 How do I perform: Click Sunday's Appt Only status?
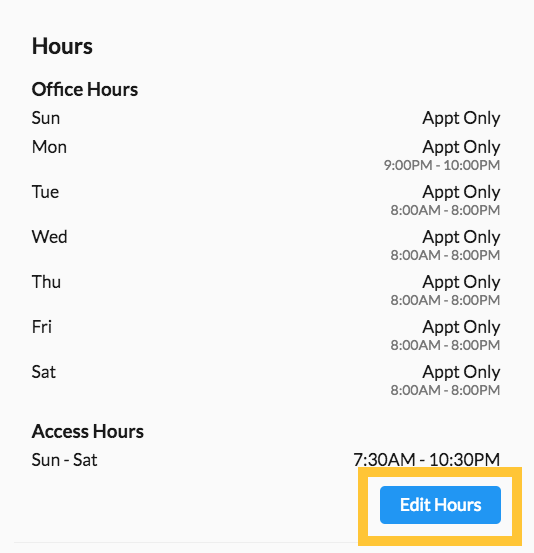click(x=461, y=118)
